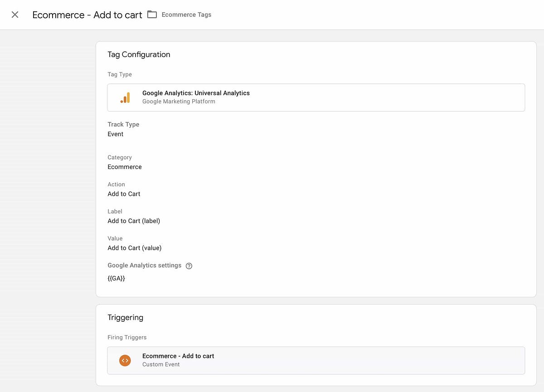544x392 pixels.
Task: Click the Track Type value Event
Action: [116, 134]
